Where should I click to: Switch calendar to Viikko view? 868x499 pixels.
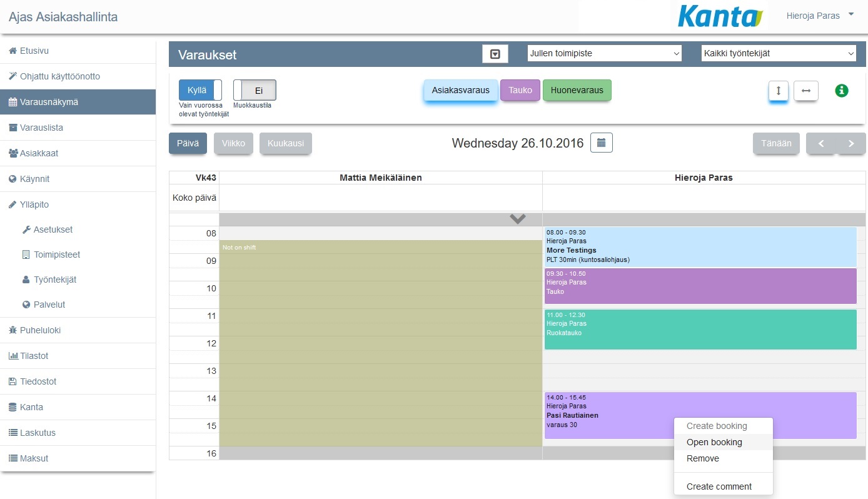point(233,143)
